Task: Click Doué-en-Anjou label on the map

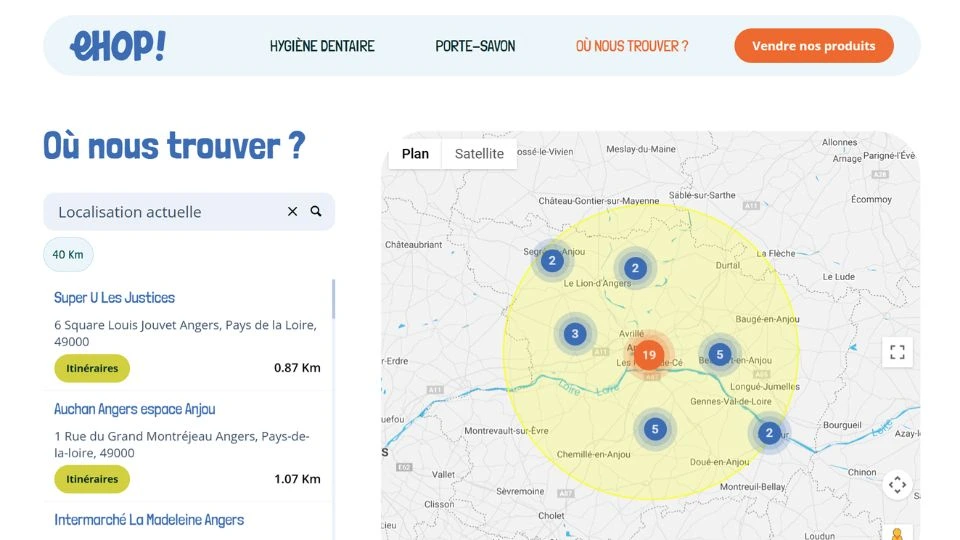Action: click(x=719, y=462)
